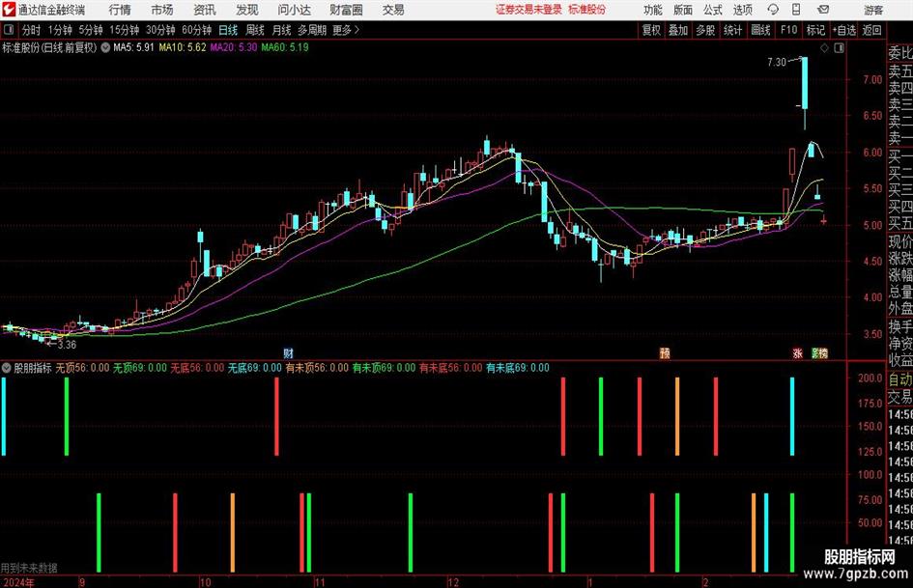Click the 2024年 label on the timeline

(18, 582)
